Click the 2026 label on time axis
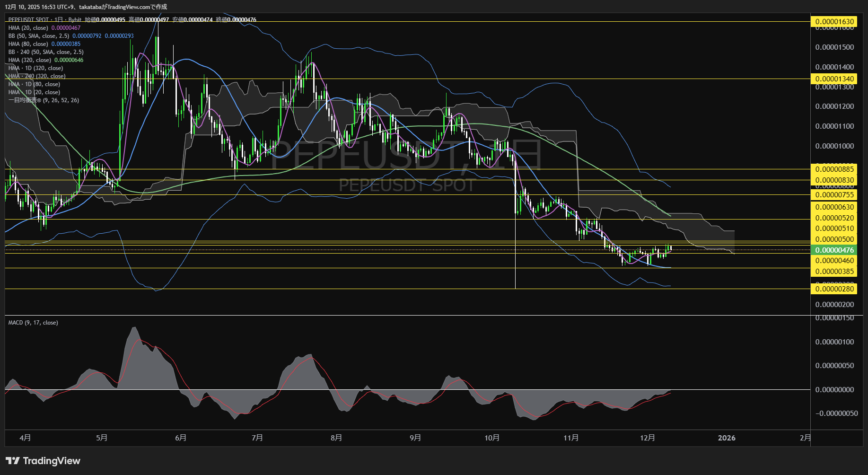The width and height of the screenshot is (868, 475). [727, 438]
